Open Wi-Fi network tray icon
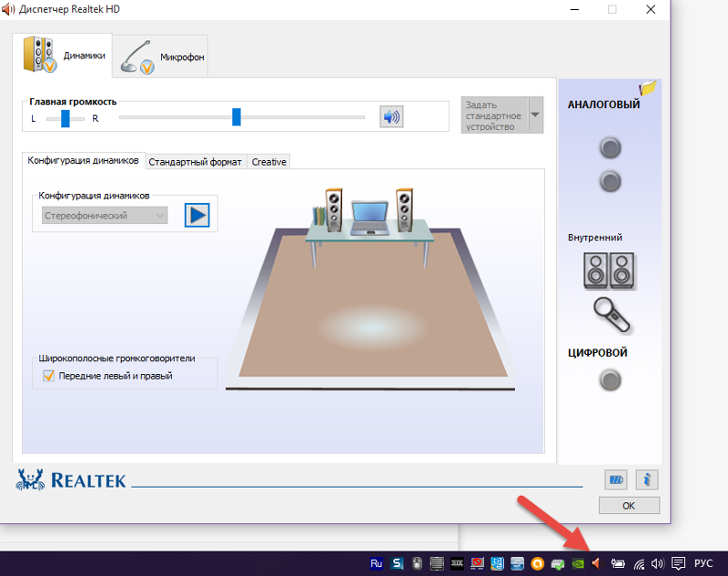This screenshot has height=576, width=728. point(640,564)
